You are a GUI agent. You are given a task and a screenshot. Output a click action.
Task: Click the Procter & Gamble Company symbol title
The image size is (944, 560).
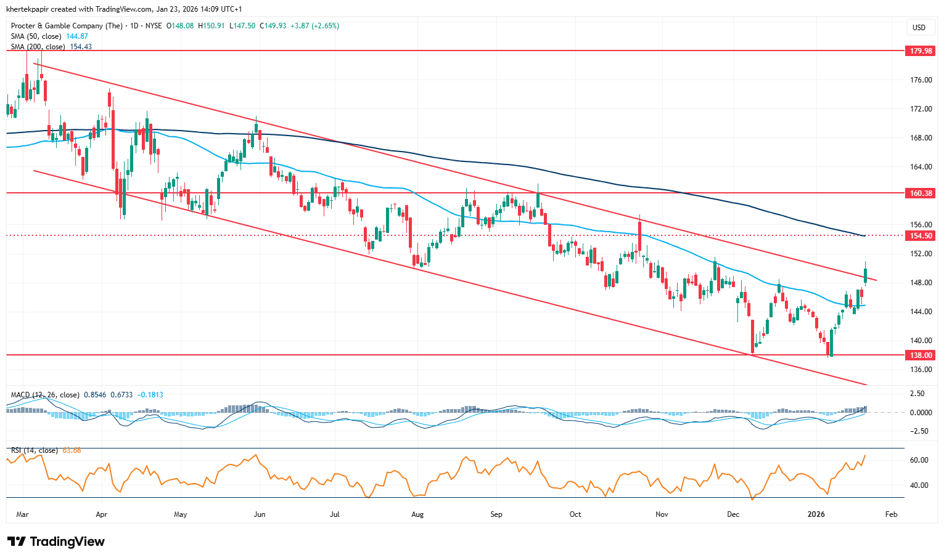[x=67, y=26]
